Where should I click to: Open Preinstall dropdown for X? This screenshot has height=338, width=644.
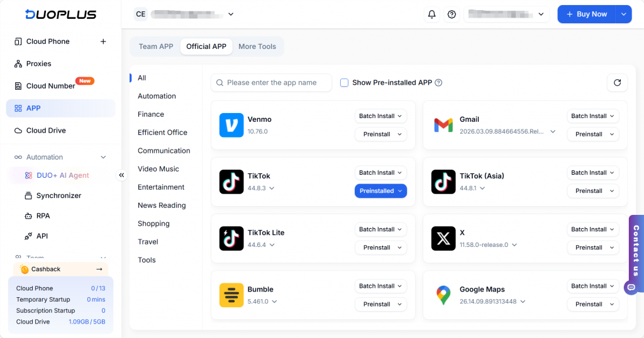pos(592,248)
